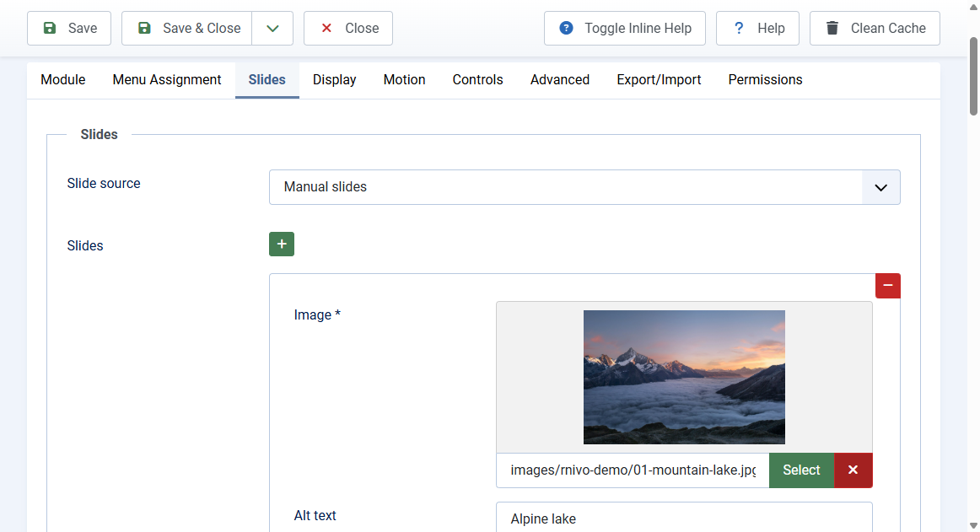Remove slide with red minus button
This screenshot has width=980, height=532.
click(887, 286)
